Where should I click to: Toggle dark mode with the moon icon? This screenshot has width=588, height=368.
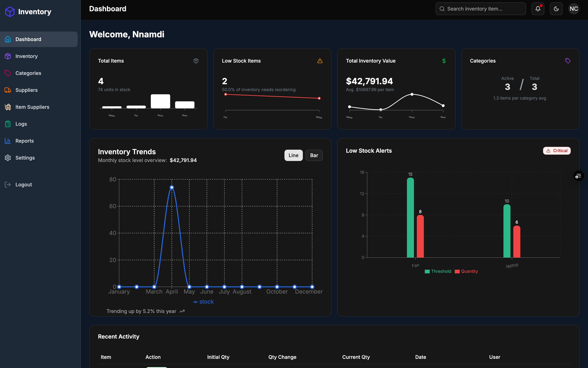click(556, 9)
